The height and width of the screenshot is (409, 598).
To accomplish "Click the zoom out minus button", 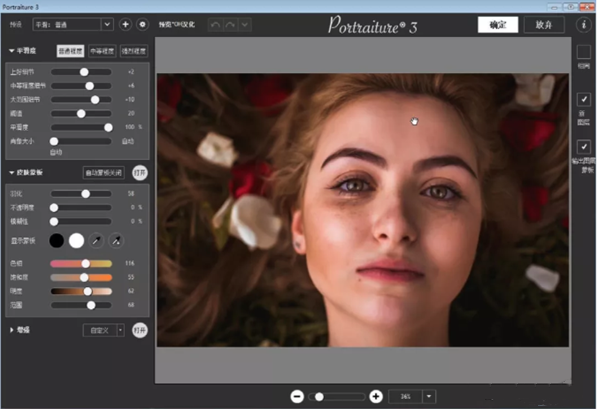I will coord(297,396).
